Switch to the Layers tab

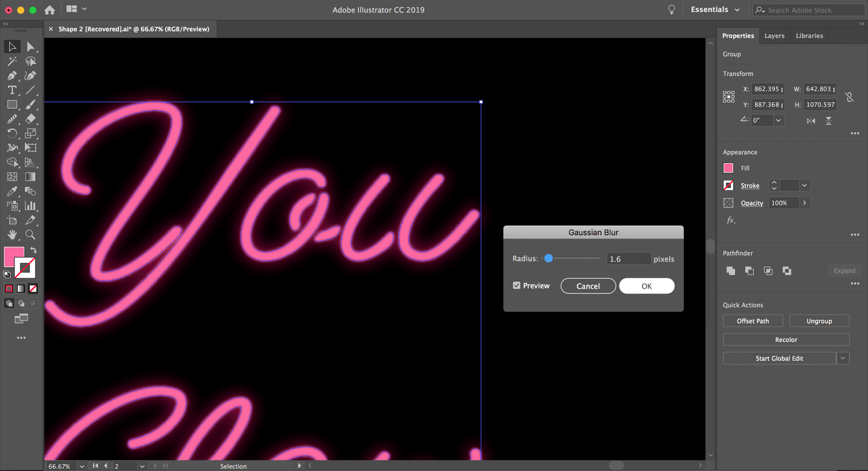point(774,35)
